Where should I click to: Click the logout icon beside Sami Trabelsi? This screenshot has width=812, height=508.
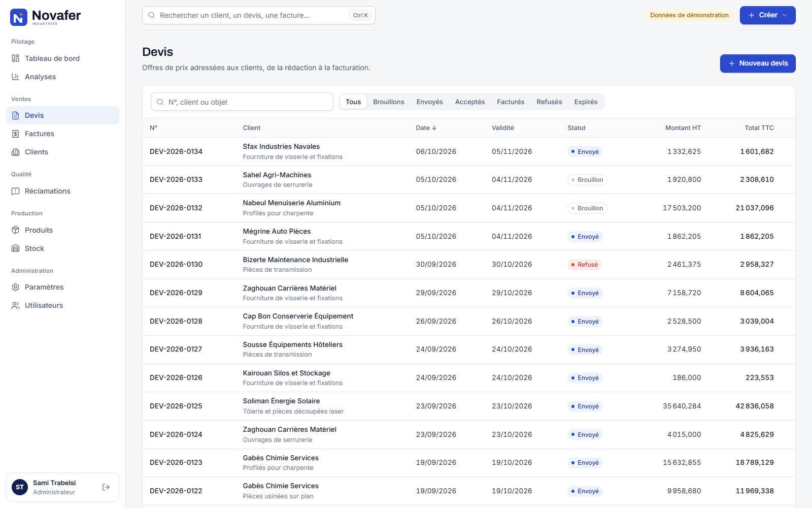point(106,487)
